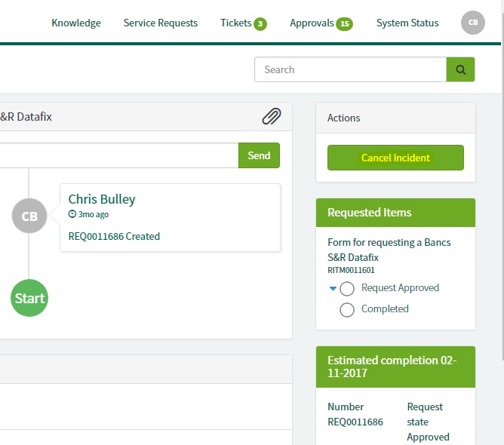
Task: Collapse the requested item stages arrow
Action: click(333, 288)
